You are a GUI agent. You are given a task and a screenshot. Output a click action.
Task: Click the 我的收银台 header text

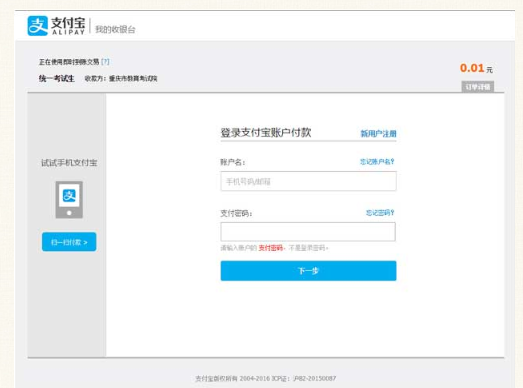click(115, 29)
